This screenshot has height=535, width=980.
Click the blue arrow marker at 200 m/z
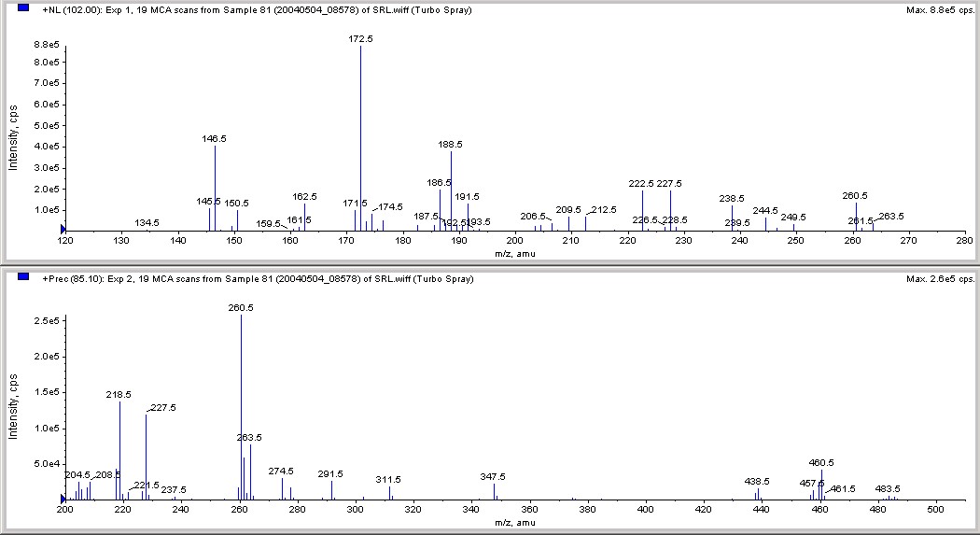coord(63,499)
